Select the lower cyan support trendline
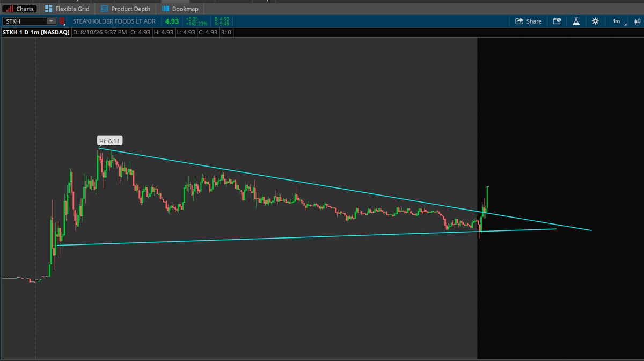 306,237
